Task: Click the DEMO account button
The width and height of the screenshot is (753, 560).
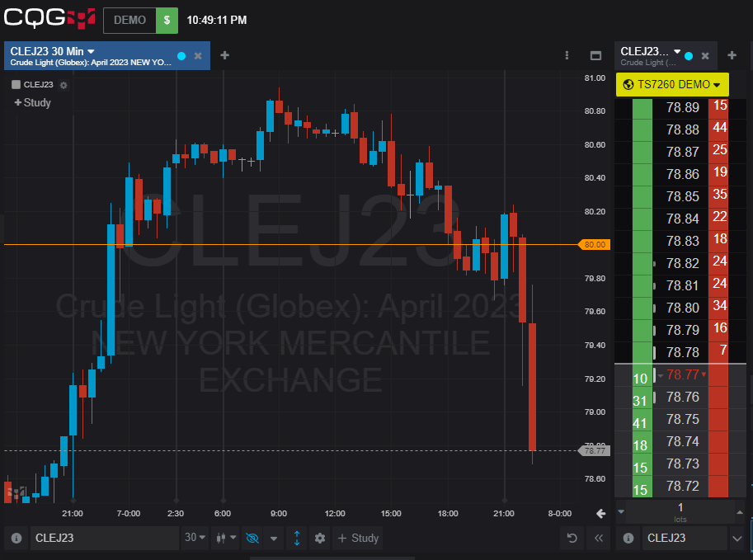Action: click(x=129, y=20)
